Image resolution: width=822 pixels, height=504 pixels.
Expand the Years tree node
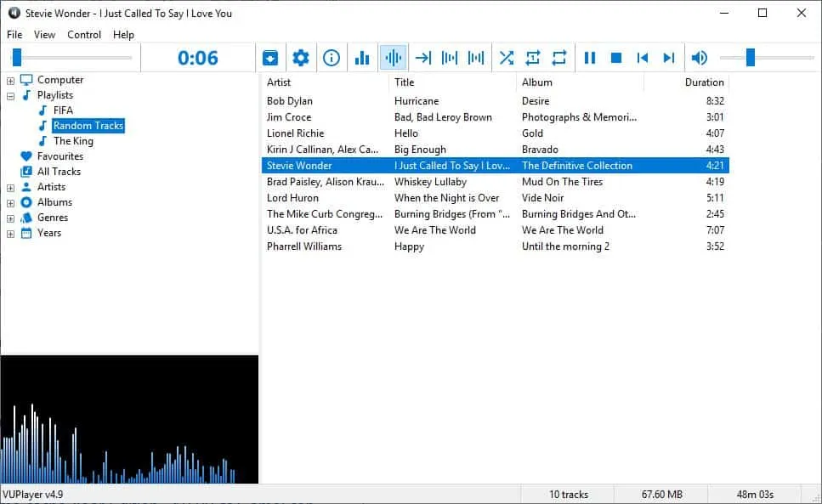[x=10, y=234]
